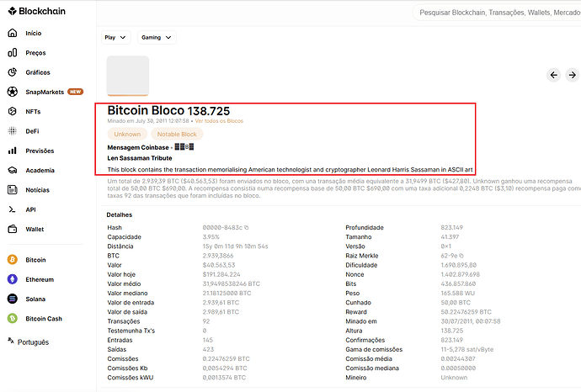Go to next block with right arrow

click(x=573, y=75)
